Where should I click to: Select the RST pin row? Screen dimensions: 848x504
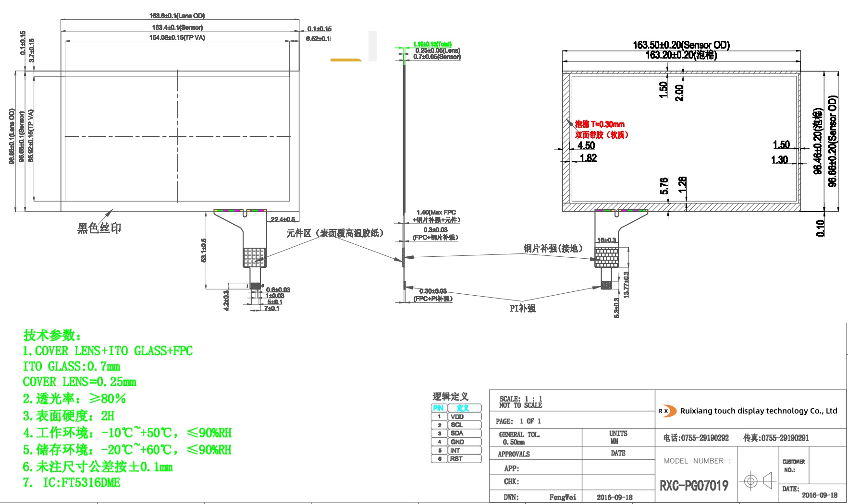pyautogui.click(x=456, y=459)
